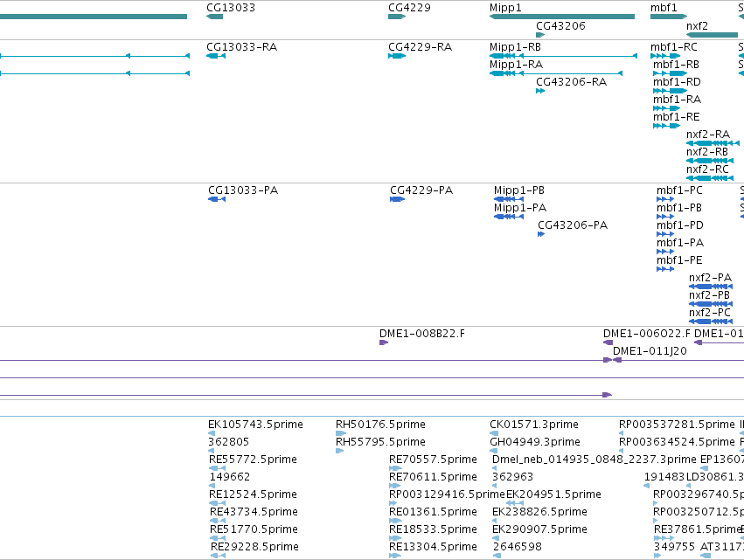The height and width of the screenshot is (560, 744).
Task: Open EST RE12524.5prime
Action: (253, 494)
